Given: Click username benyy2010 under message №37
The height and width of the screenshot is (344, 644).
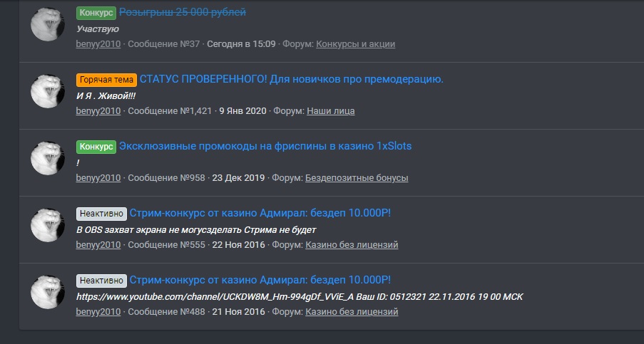Looking at the screenshot, I should pyautogui.click(x=98, y=44).
